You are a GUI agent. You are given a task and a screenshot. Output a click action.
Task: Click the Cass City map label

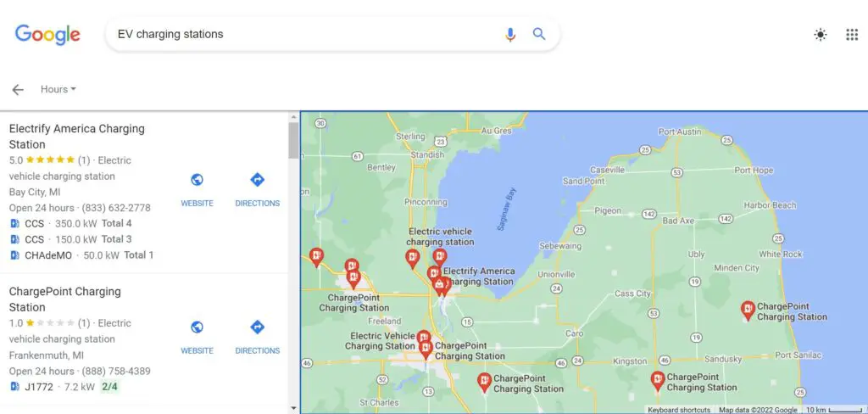[x=632, y=294]
